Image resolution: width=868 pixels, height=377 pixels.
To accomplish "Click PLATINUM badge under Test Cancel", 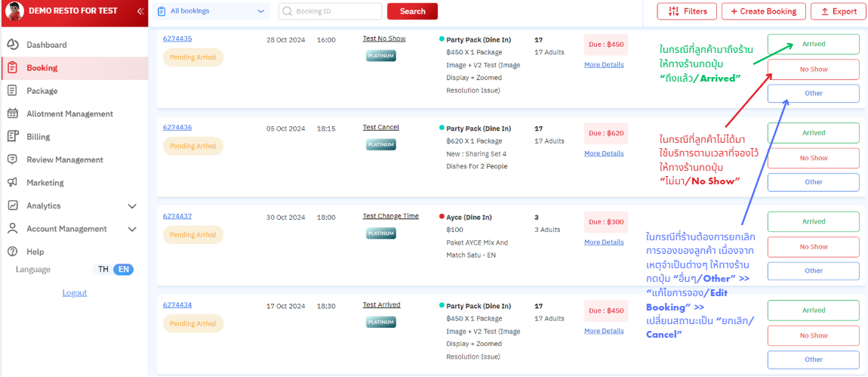I will (381, 145).
